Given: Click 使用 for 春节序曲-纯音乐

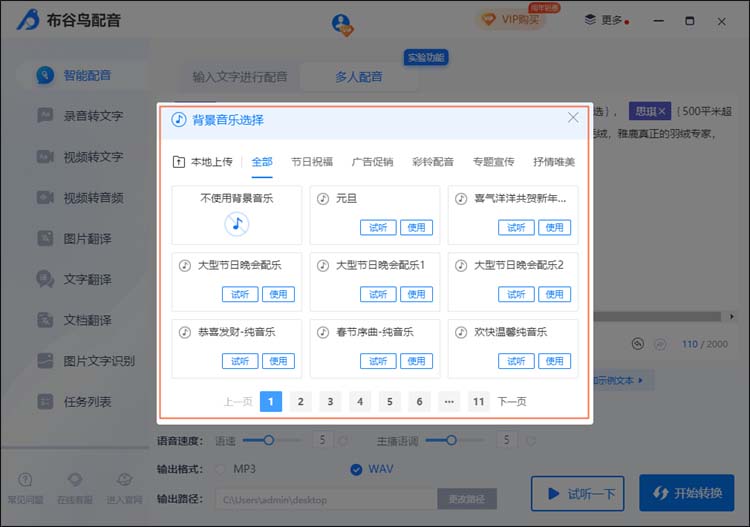Looking at the screenshot, I should click(416, 360).
